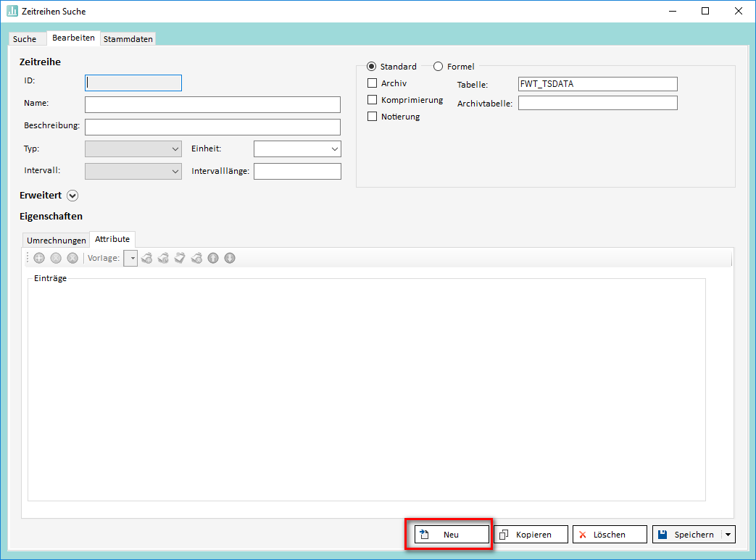Click the move down arrow icon
The width and height of the screenshot is (756, 560).
click(x=230, y=258)
